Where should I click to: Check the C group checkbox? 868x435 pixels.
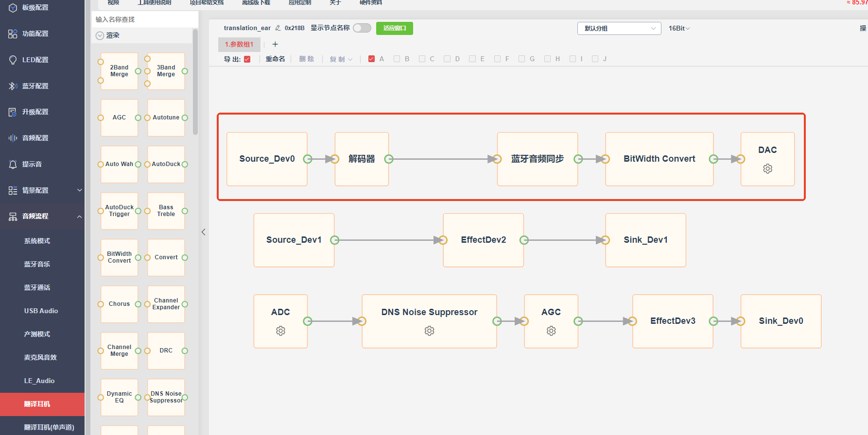coord(422,59)
